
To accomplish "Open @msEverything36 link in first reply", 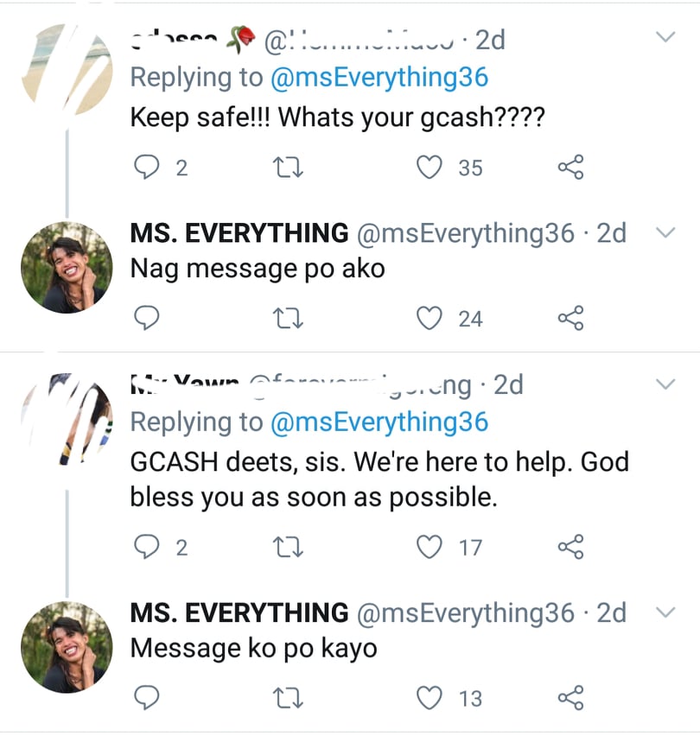I will pos(379,78).
